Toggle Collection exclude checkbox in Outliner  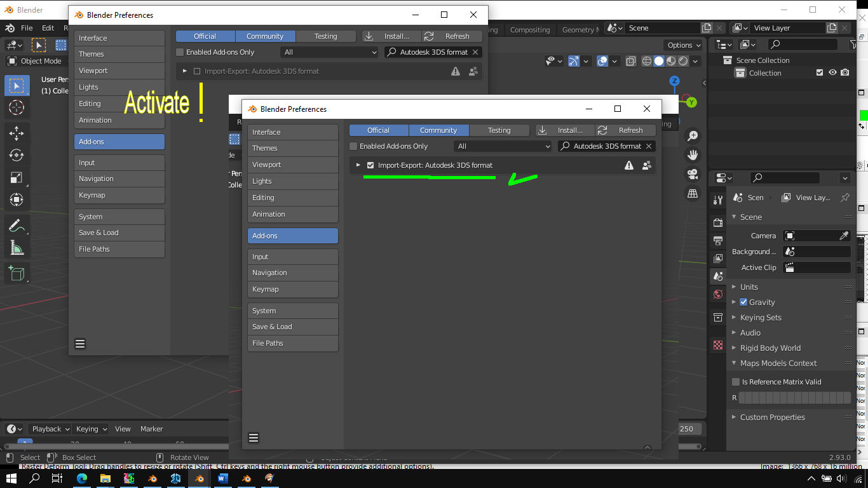pos(820,73)
